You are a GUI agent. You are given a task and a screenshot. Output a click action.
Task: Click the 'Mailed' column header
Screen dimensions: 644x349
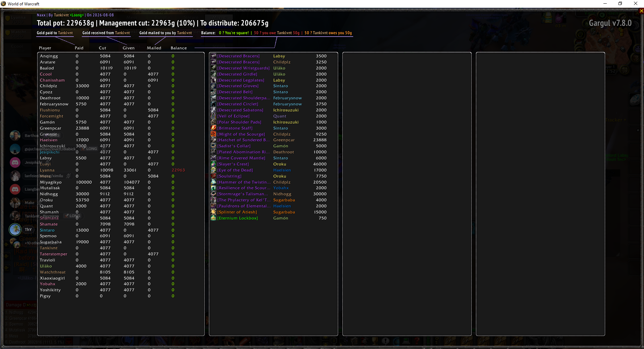[154, 48]
